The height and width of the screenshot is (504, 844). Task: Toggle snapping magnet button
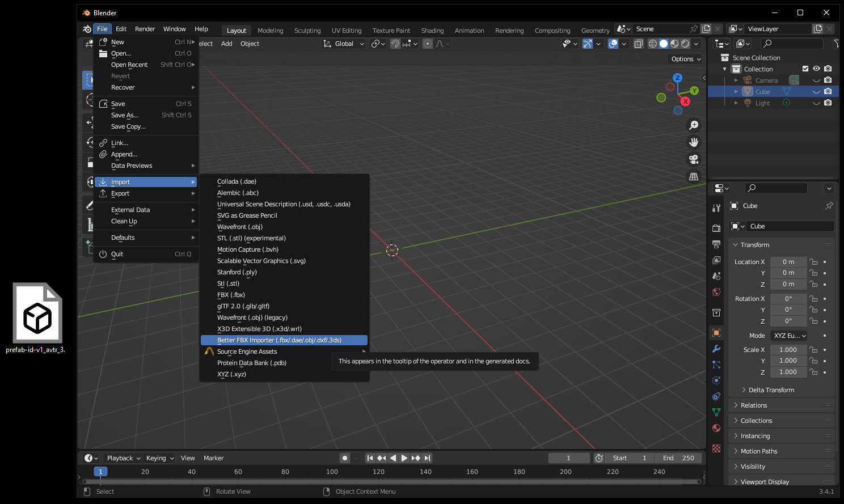[395, 44]
